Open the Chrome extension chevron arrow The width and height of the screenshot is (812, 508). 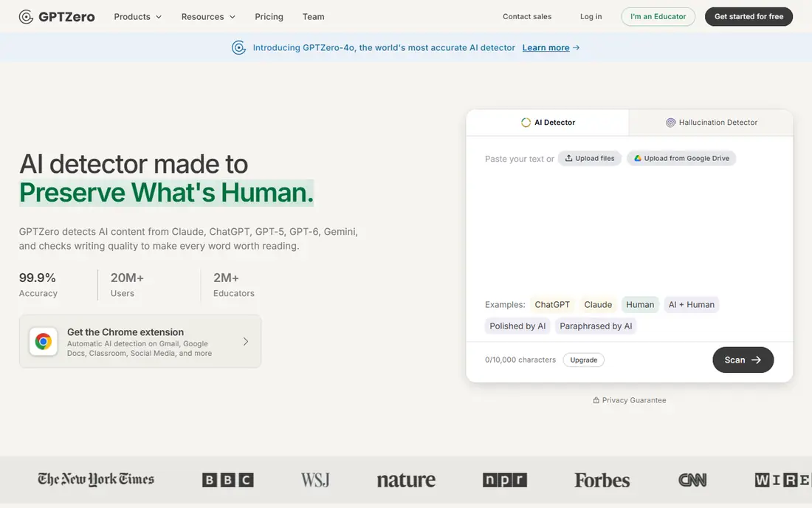[246, 341]
